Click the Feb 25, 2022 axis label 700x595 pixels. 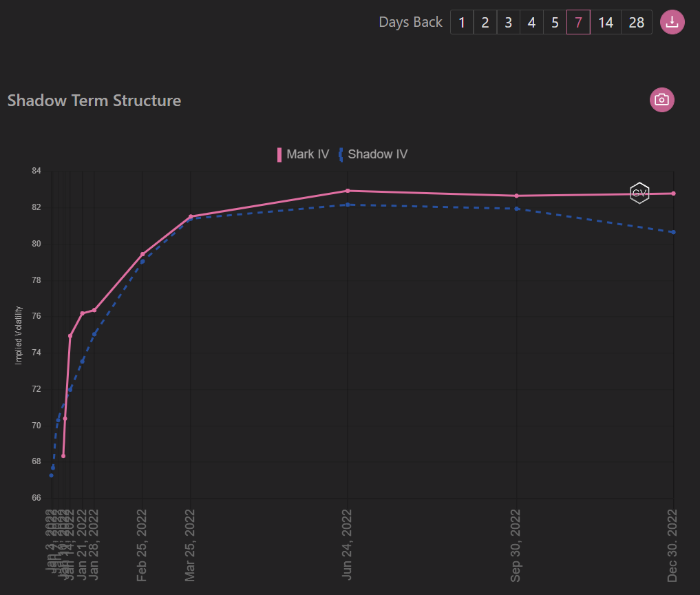click(142, 545)
